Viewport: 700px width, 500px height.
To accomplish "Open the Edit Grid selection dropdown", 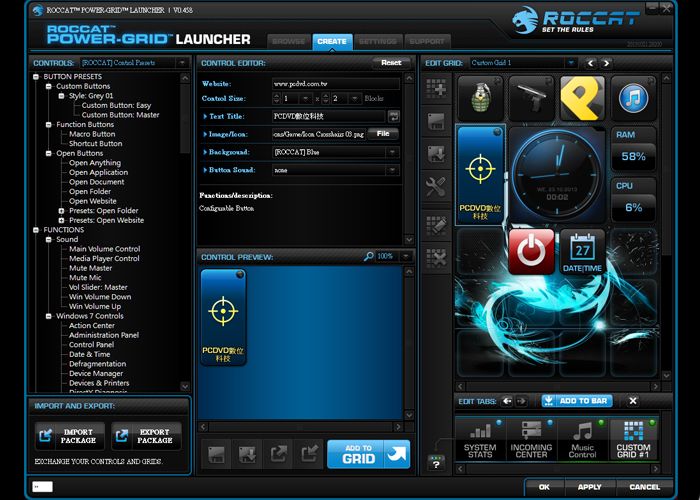I will pyautogui.click(x=570, y=63).
